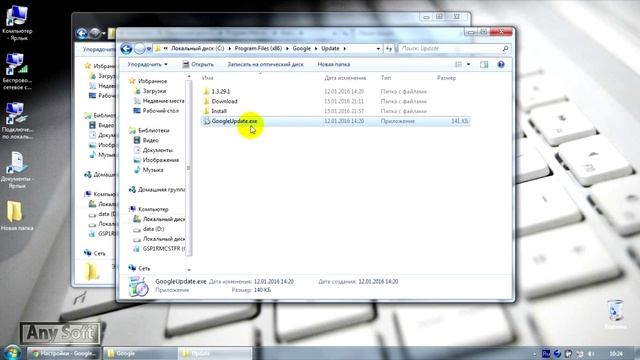The image size is (640, 360).
Task: Change the view with the views icon
Action: coord(458,64)
